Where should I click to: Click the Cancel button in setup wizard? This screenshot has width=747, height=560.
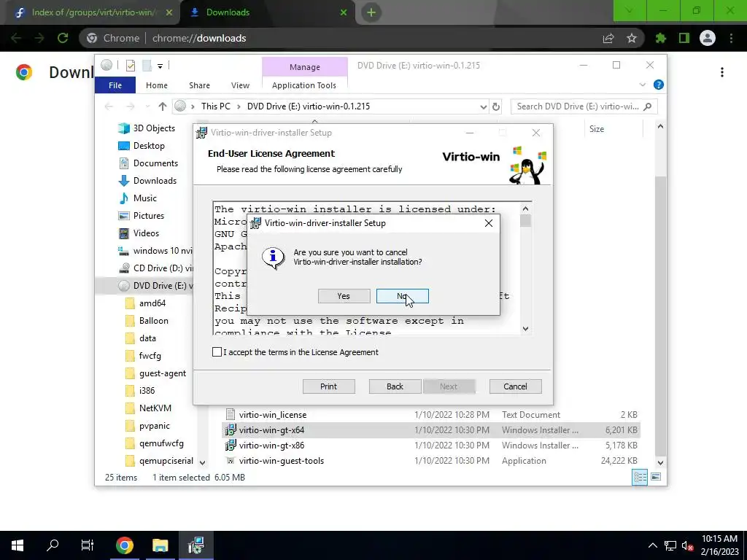coord(516,386)
